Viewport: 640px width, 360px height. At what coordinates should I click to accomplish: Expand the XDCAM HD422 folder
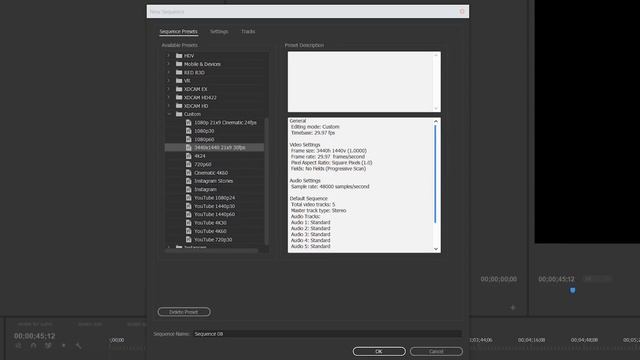(x=169, y=98)
